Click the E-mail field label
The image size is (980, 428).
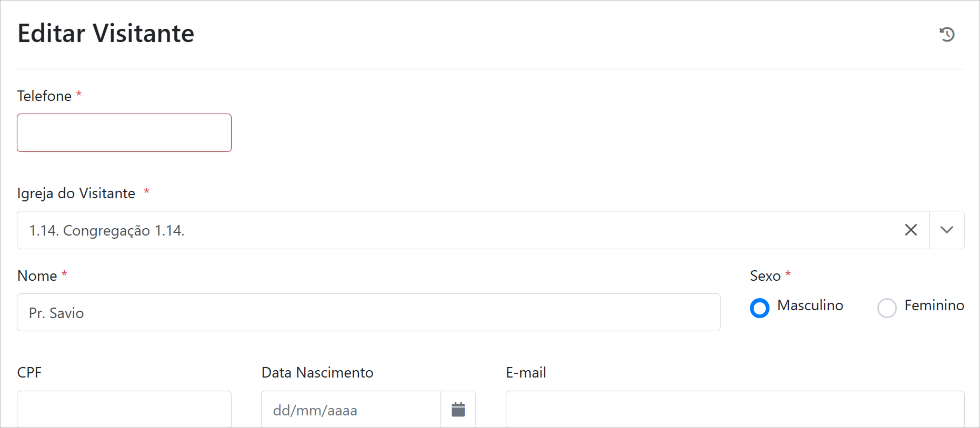(x=526, y=373)
